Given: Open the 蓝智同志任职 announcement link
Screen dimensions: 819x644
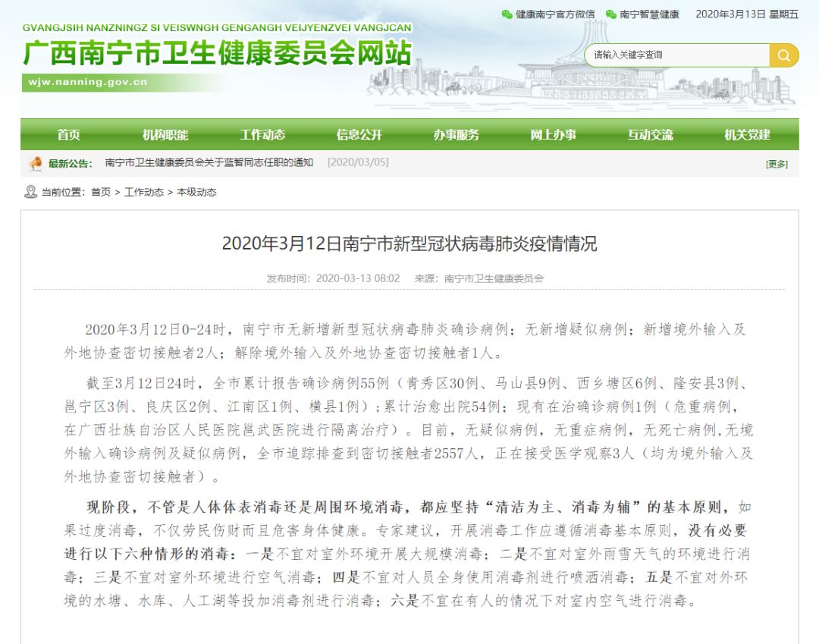Looking at the screenshot, I should pyautogui.click(x=209, y=163).
